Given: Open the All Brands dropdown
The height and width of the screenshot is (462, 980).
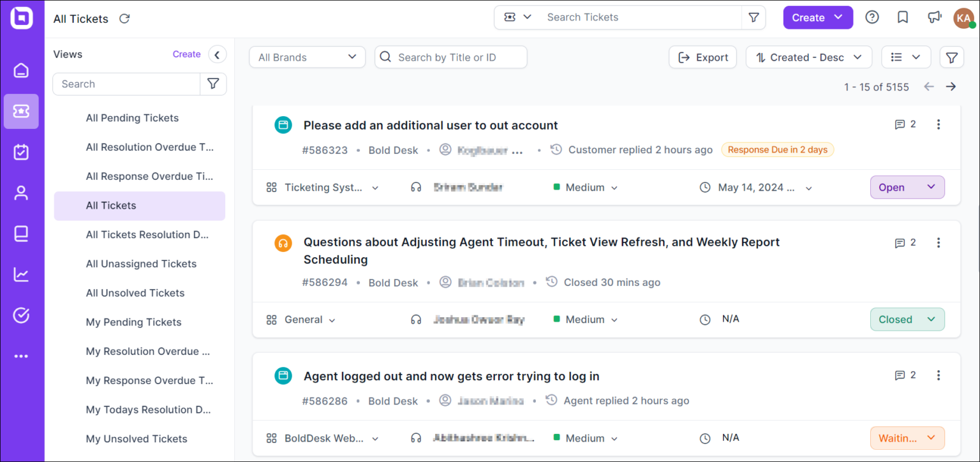Looking at the screenshot, I should [x=307, y=57].
